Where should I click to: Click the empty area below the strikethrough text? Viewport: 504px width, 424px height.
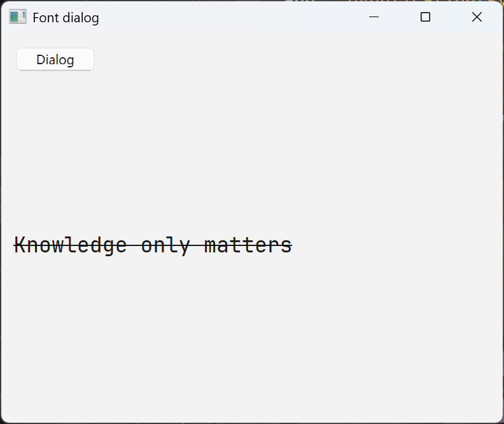pyautogui.click(x=153, y=331)
